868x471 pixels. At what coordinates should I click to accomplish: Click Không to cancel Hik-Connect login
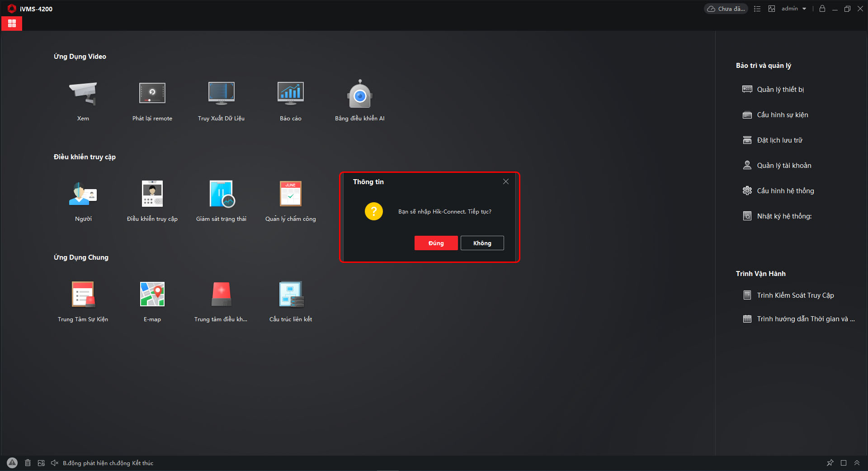pyautogui.click(x=482, y=243)
